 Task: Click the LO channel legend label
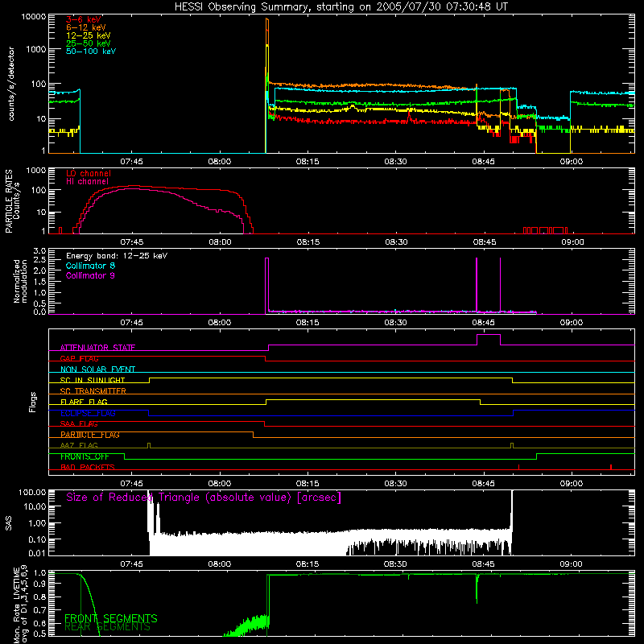[x=89, y=173]
